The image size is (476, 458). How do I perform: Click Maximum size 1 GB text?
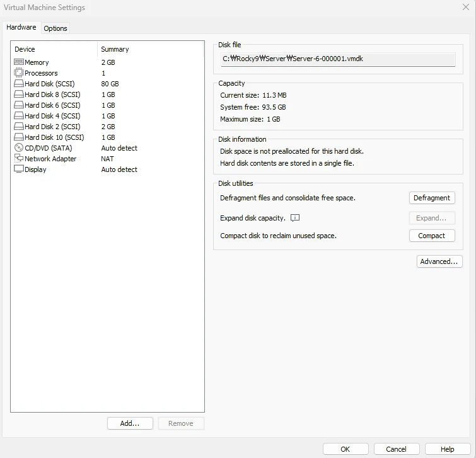(x=250, y=119)
